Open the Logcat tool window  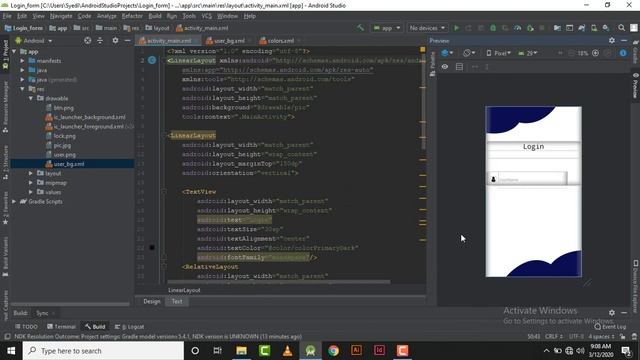[x=130, y=327]
